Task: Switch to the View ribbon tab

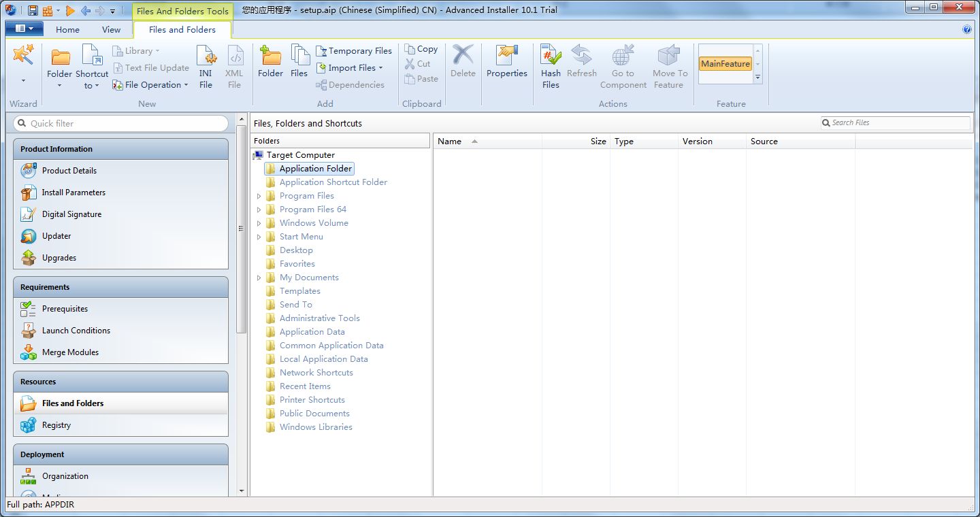Action: pos(111,30)
